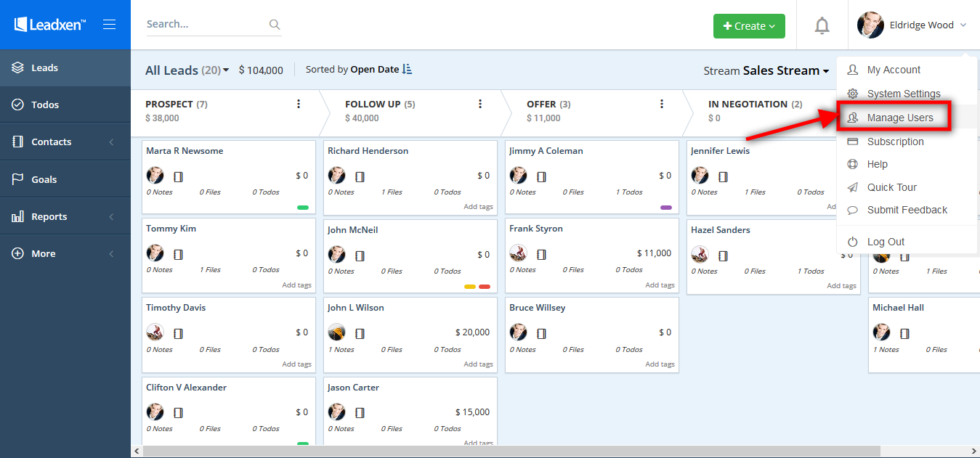Expand the Eldridge Wood user menu arrow

coord(963,25)
